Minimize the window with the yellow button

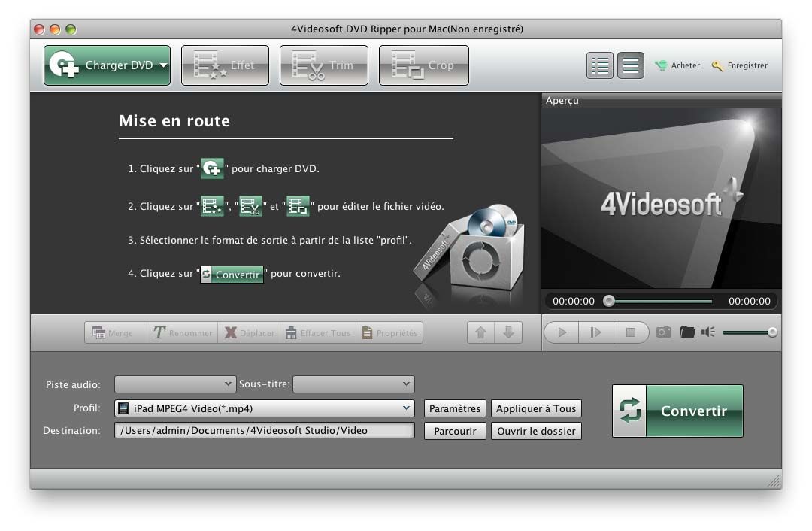tap(55, 29)
